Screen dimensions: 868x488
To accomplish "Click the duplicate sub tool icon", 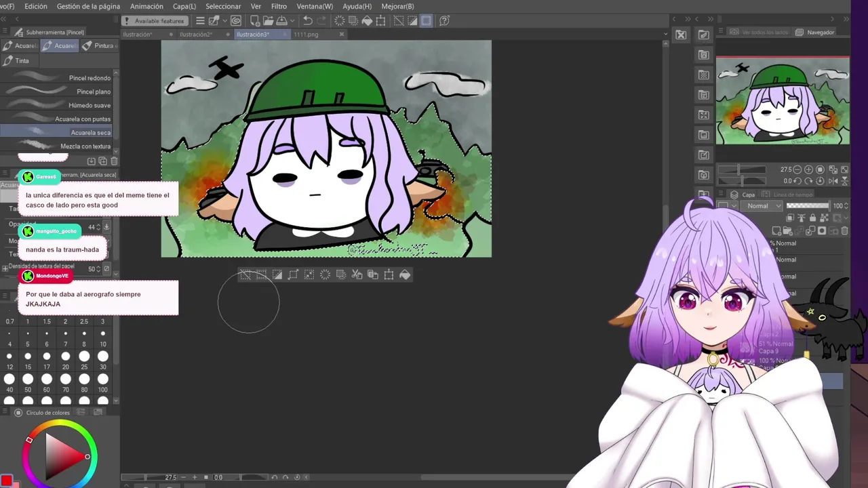I will coord(102,161).
